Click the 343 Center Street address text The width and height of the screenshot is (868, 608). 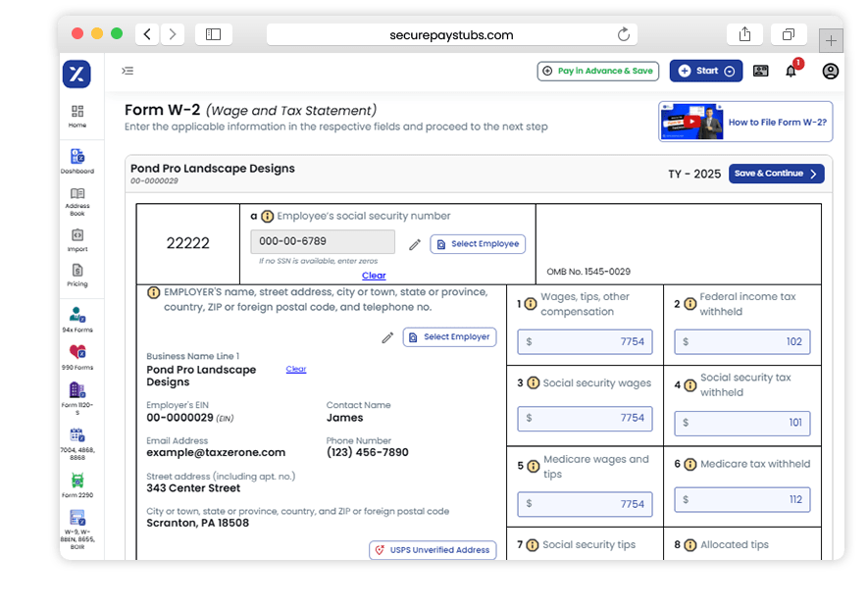coord(193,488)
